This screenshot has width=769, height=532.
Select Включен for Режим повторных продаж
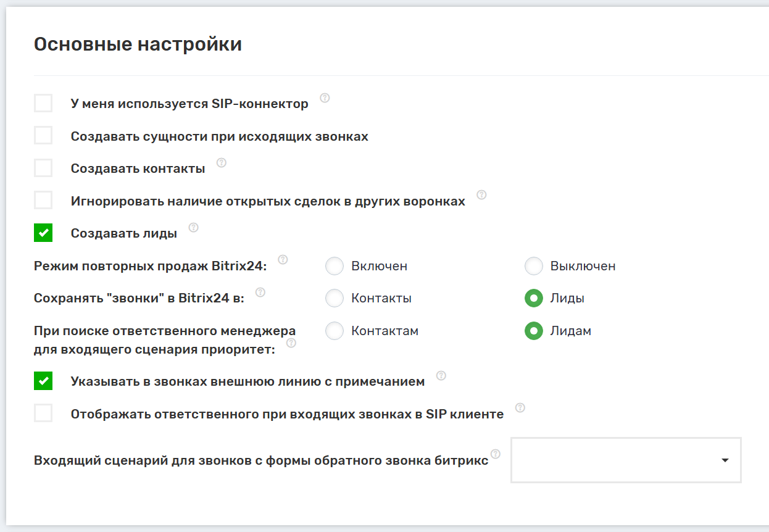(334, 266)
